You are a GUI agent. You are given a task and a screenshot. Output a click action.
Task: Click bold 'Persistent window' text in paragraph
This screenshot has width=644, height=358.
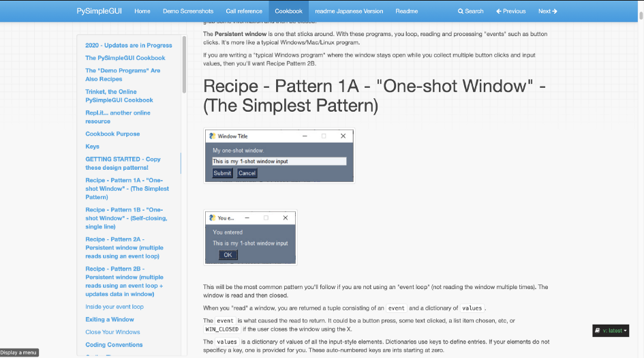241,34
